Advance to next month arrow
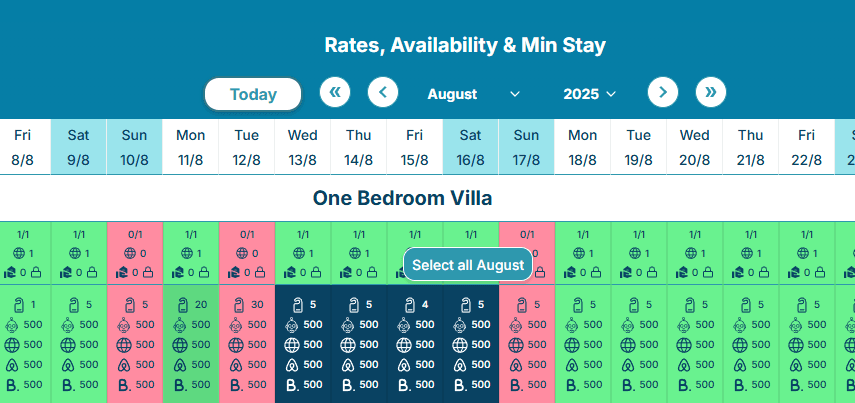Screen dimensions: 855x403 click(663, 93)
